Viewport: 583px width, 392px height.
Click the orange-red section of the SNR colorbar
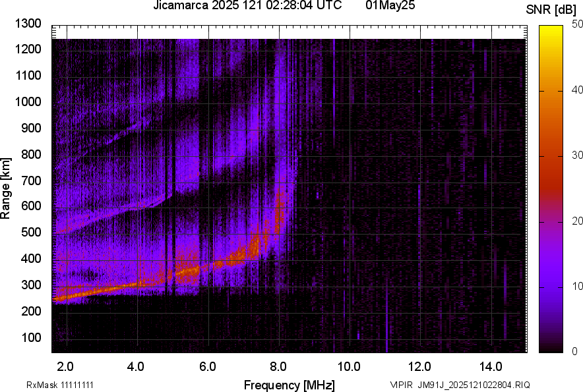pyautogui.click(x=551, y=141)
